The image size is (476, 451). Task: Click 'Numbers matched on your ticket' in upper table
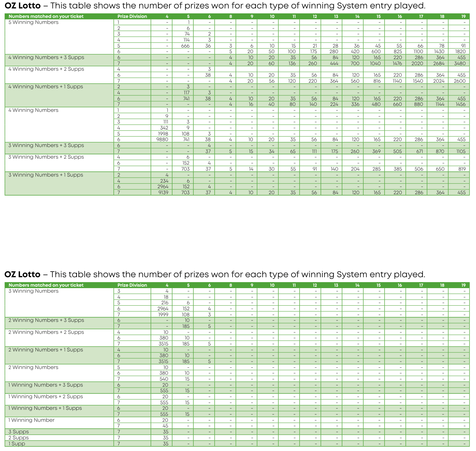coord(46,17)
